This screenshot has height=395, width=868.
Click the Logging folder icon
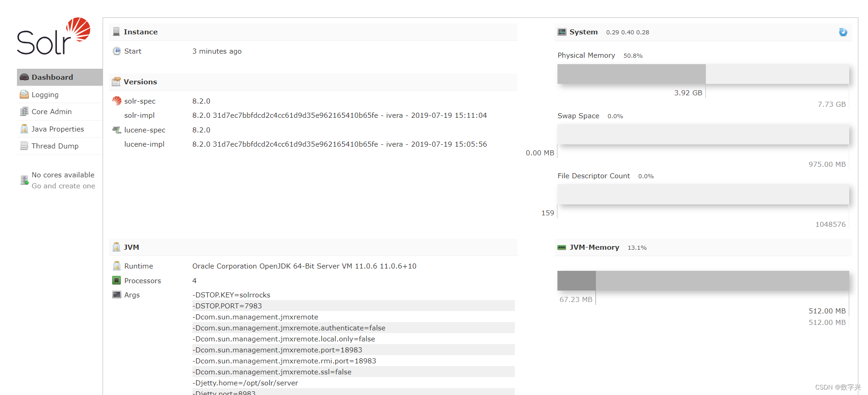coord(24,94)
